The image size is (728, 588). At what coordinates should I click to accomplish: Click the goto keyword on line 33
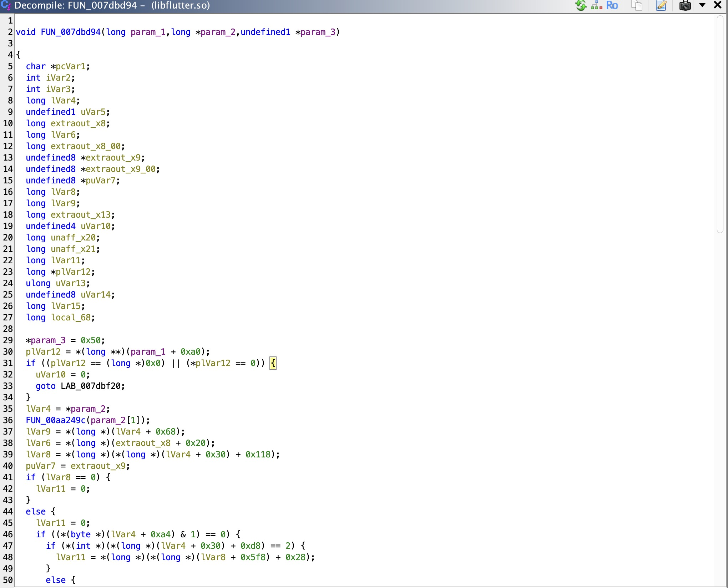46,386
